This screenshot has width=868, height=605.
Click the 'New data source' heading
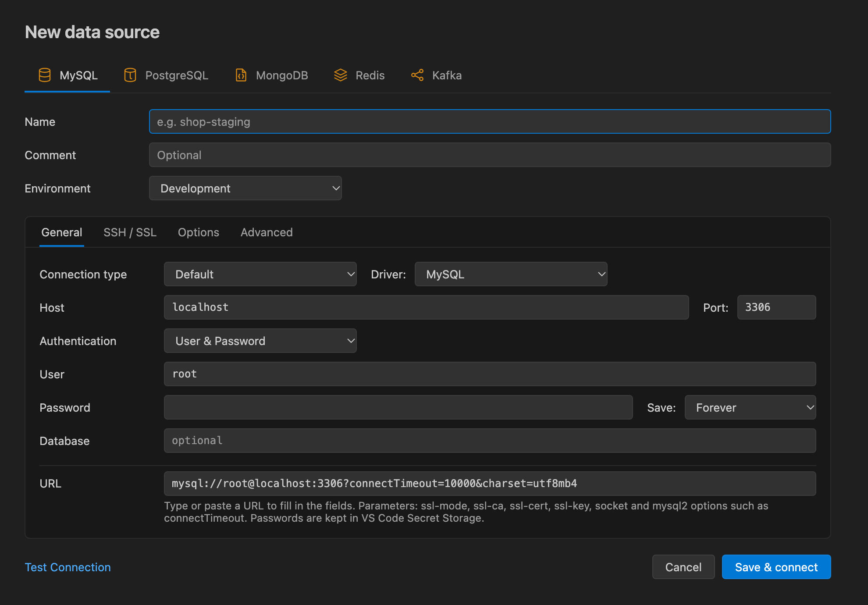point(92,32)
